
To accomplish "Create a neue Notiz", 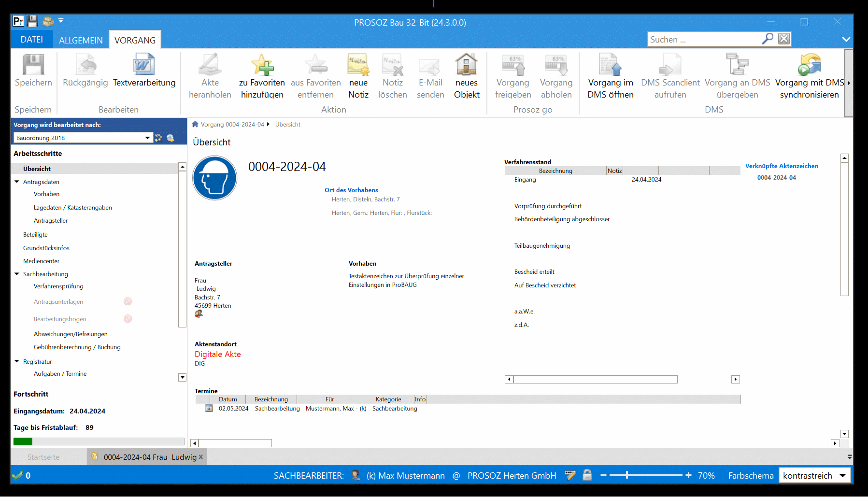I will [358, 76].
